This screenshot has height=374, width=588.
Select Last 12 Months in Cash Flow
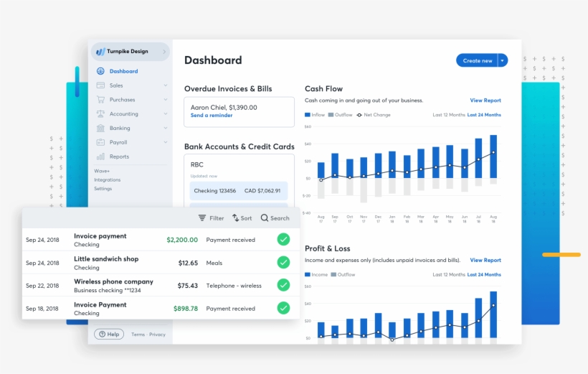click(x=449, y=115)
